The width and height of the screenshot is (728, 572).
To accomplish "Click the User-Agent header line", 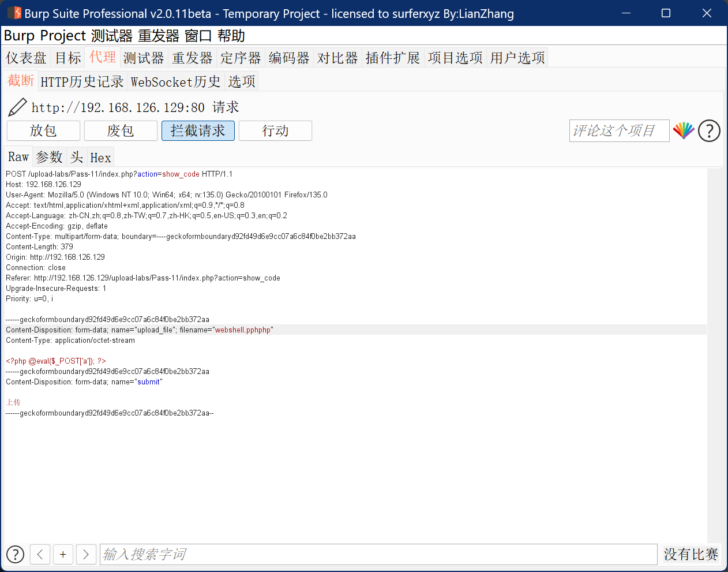I will [x=167, y=195].
